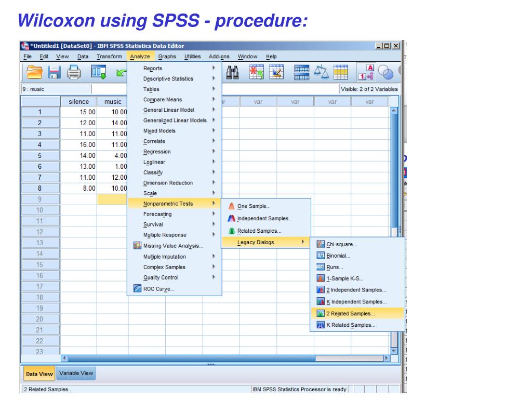Open the Graphs menu
The width and height of the screenshot is (532, 399).
(167, 56)
